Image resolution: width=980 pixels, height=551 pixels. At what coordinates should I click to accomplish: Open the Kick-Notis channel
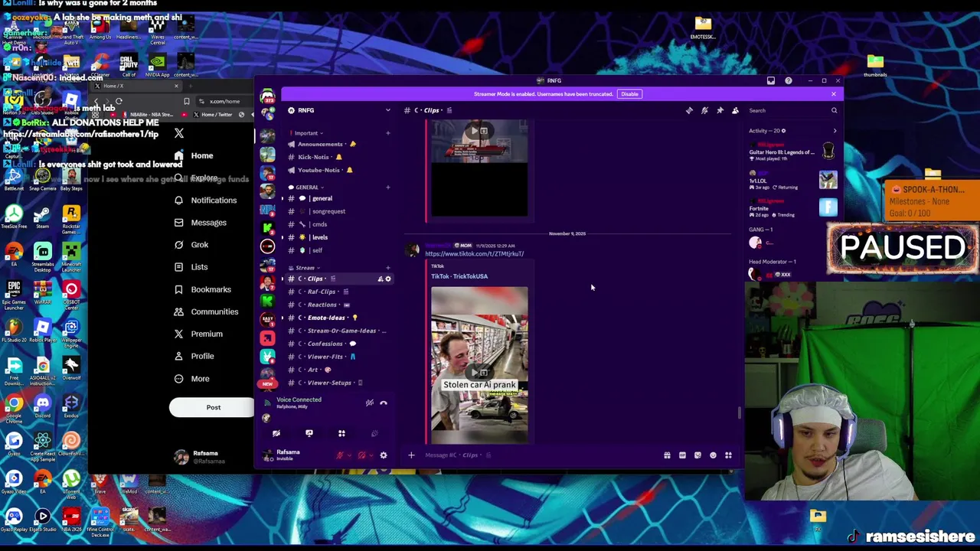[339, 157]
